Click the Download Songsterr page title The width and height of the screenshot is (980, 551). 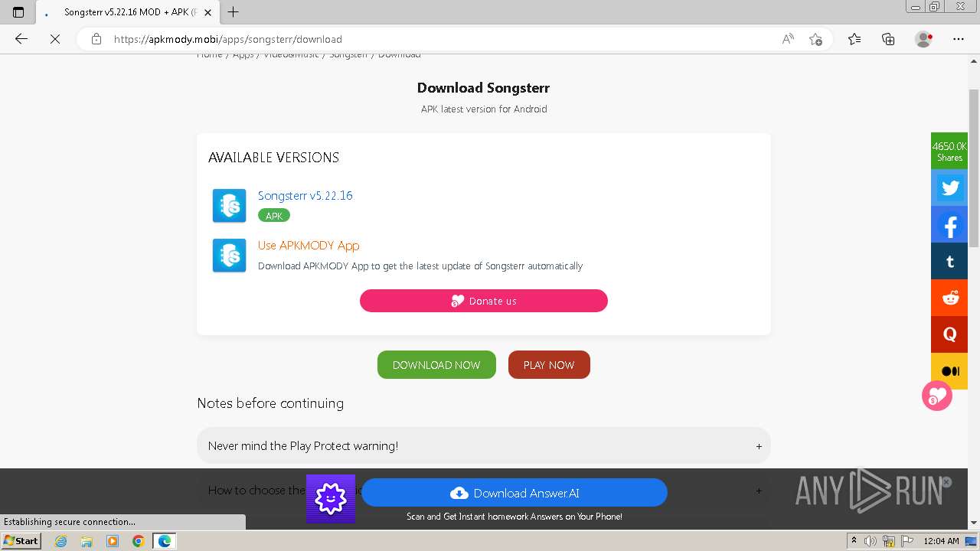tap(483, 88)
